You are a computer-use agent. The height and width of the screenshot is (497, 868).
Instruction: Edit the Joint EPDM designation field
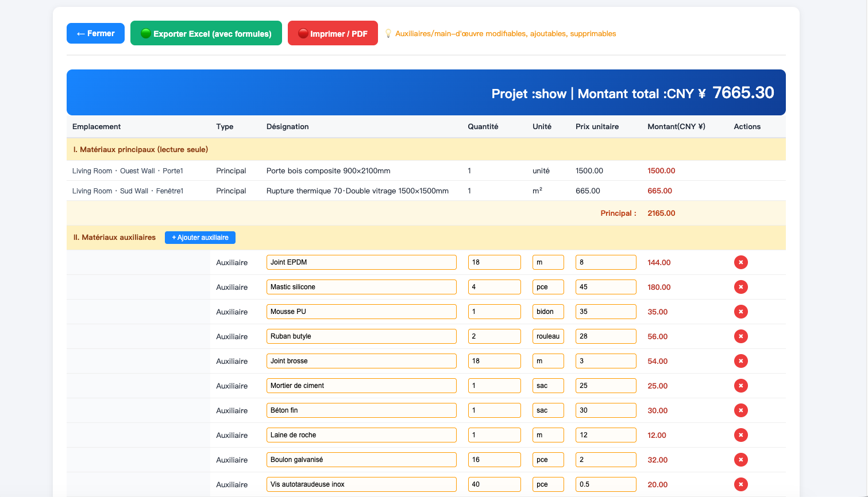(361, 262)
